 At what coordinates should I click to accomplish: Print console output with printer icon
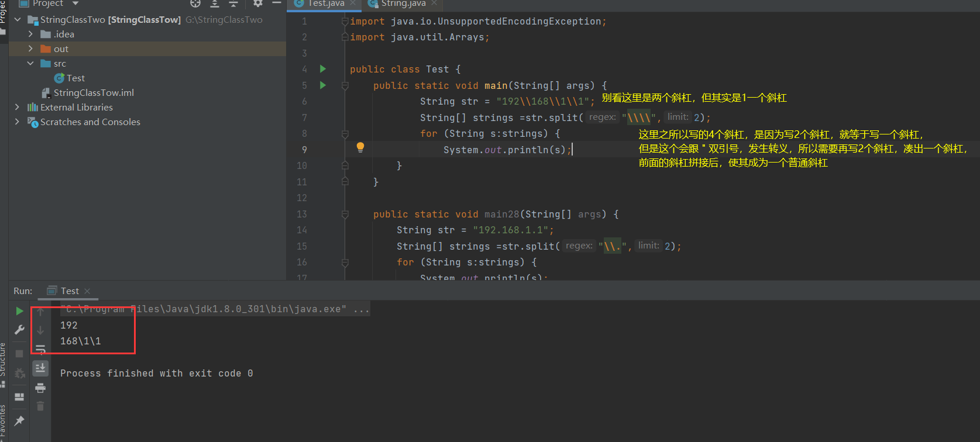[40, 388]
